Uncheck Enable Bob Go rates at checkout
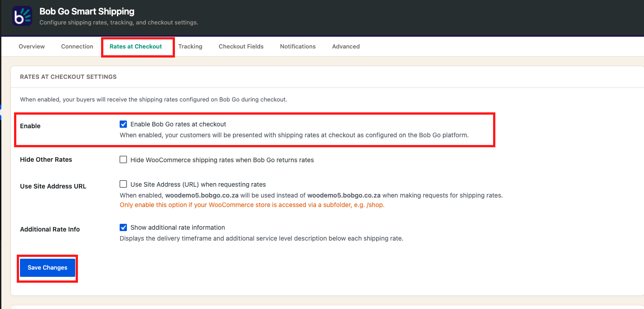 click(x=123, y=124)
